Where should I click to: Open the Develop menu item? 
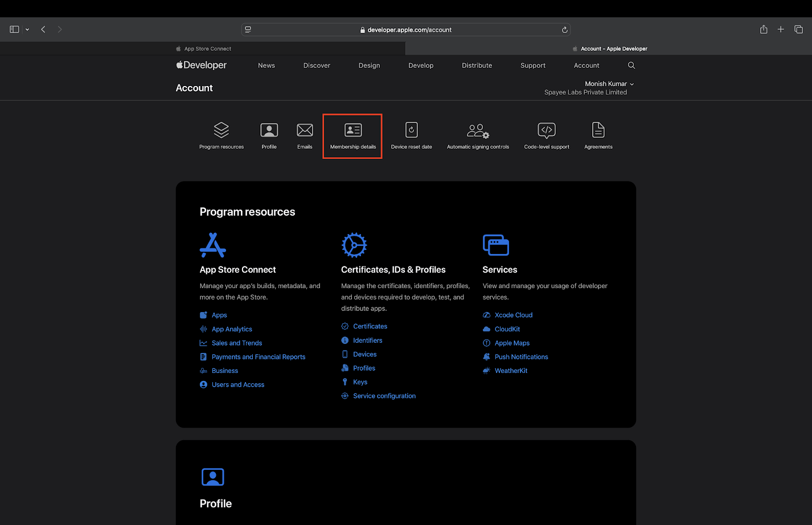click(x=421, y=65)
